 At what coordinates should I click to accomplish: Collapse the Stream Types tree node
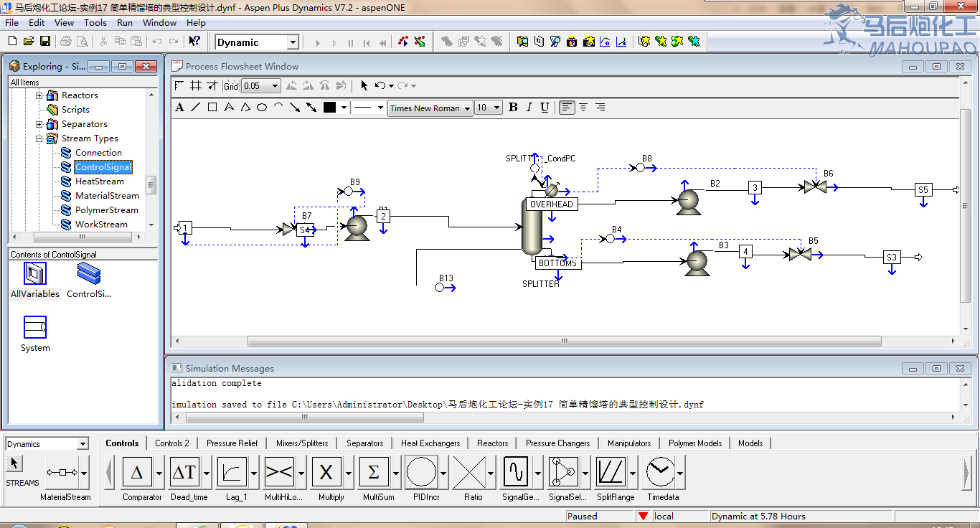pyautogui.click(x=39, y=138)
